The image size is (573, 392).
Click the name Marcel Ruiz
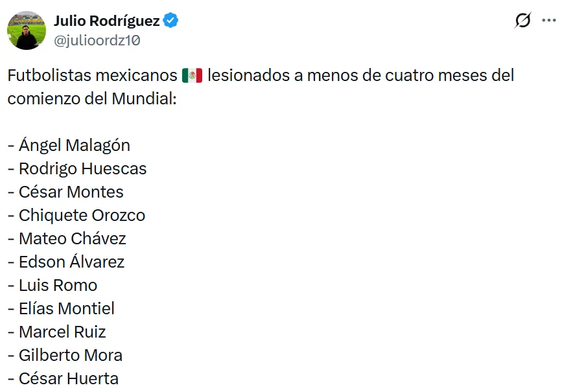[62, 332]
